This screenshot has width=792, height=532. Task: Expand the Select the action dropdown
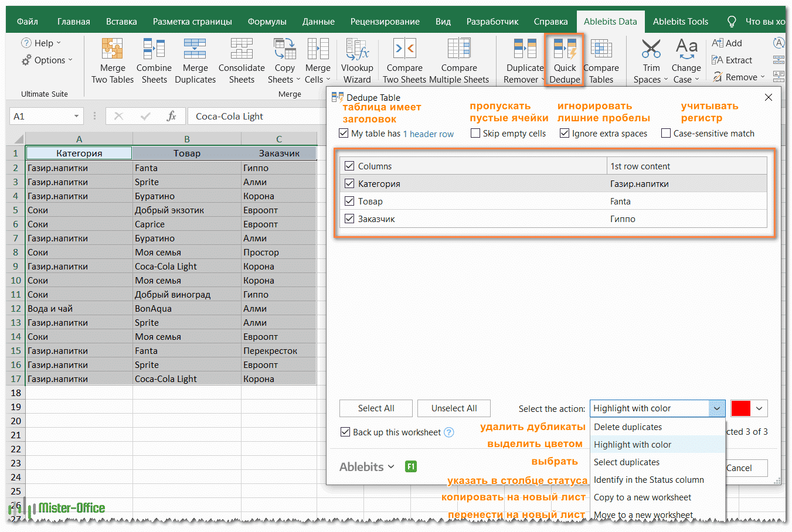pyautogui.click(x=716, y=408)
